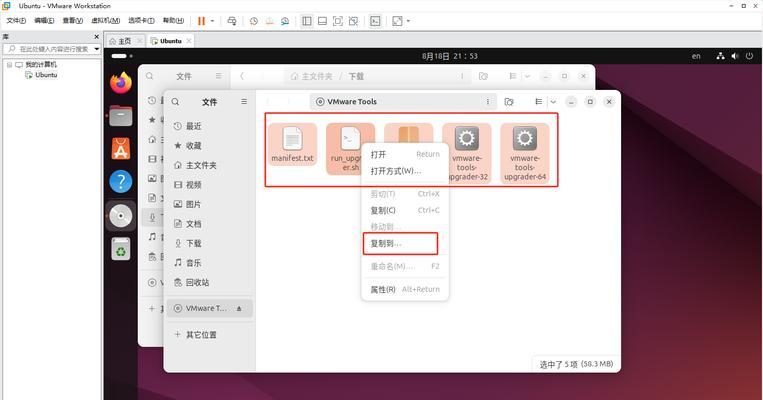Open the dropdown arrow beside the pause button
The width and height of the screenshot is (763, 400).
click(x=212, y=21)
